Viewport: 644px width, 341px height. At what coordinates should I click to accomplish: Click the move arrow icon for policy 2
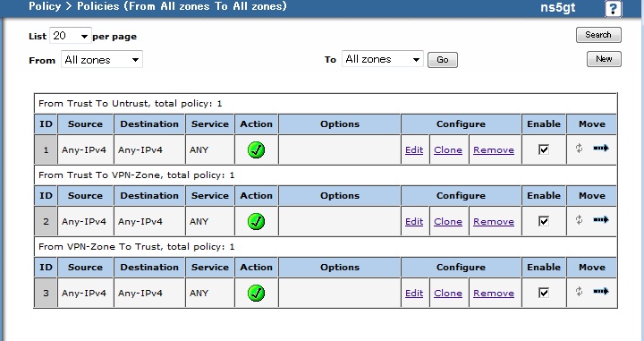point(601,219)
